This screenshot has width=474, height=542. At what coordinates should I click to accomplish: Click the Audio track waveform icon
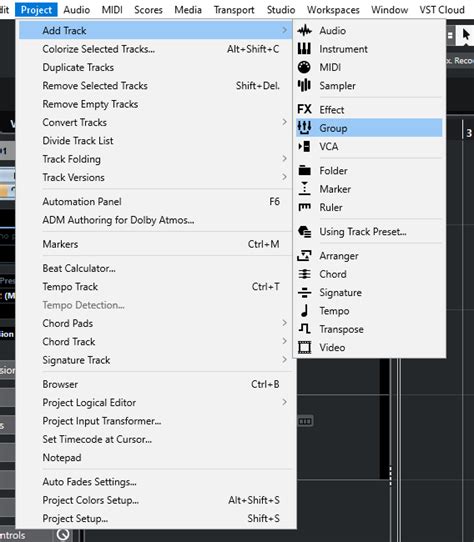click(304, 31)
